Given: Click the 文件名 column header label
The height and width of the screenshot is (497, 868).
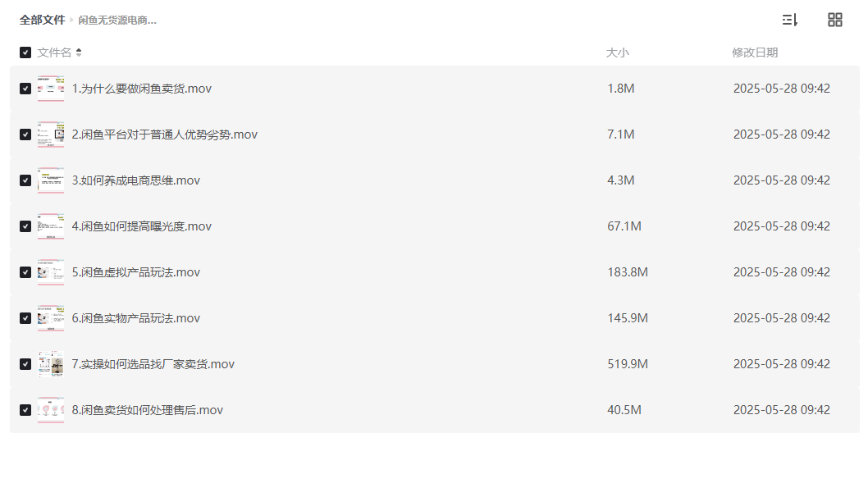Looking at the screenshot, I should pyautogui.click(x=54, y=52).
